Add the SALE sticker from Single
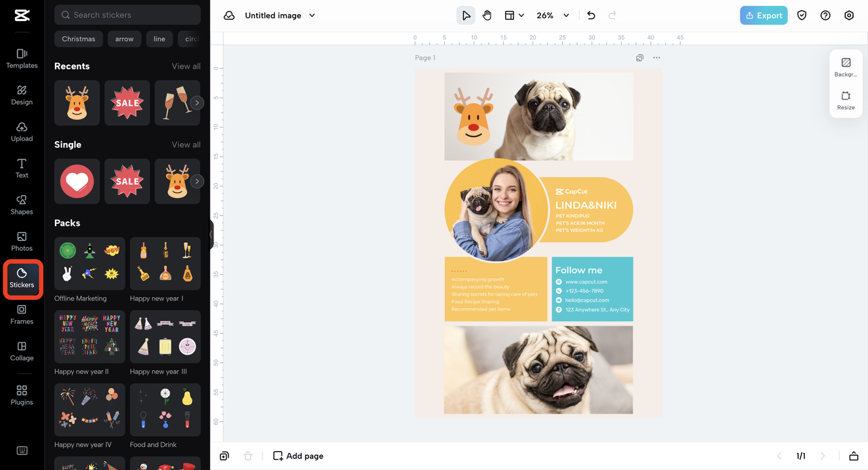The image size is (868, 470). 127,182
